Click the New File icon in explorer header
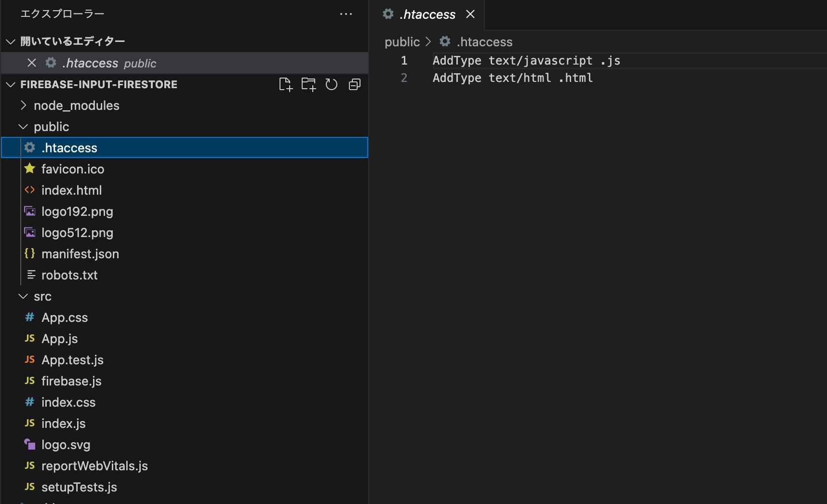Screen dimensions: 827x504 coord(285,84)
